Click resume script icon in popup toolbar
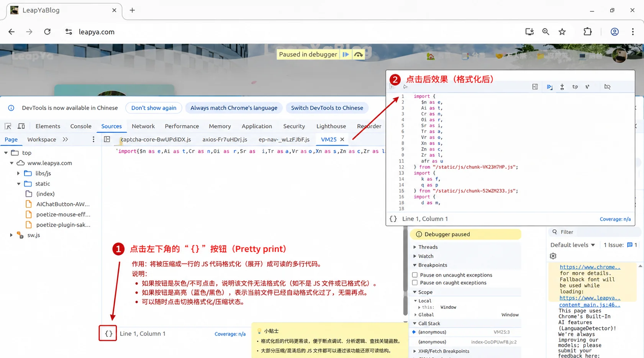Image resolution: width=644 pixels, height=358 pixels. [x=550, y=87]
